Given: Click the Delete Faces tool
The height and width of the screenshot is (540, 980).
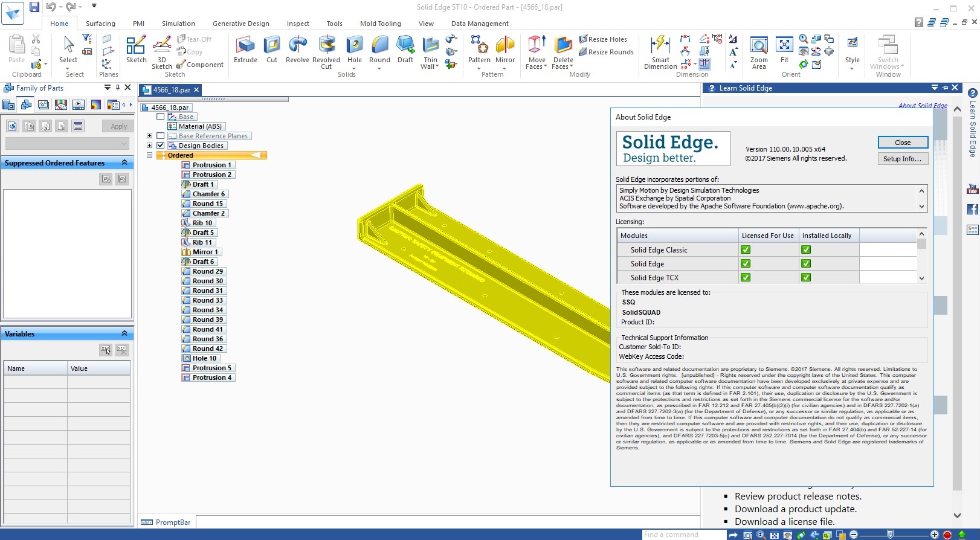Looking at the screenshot, I should [563, 53].
